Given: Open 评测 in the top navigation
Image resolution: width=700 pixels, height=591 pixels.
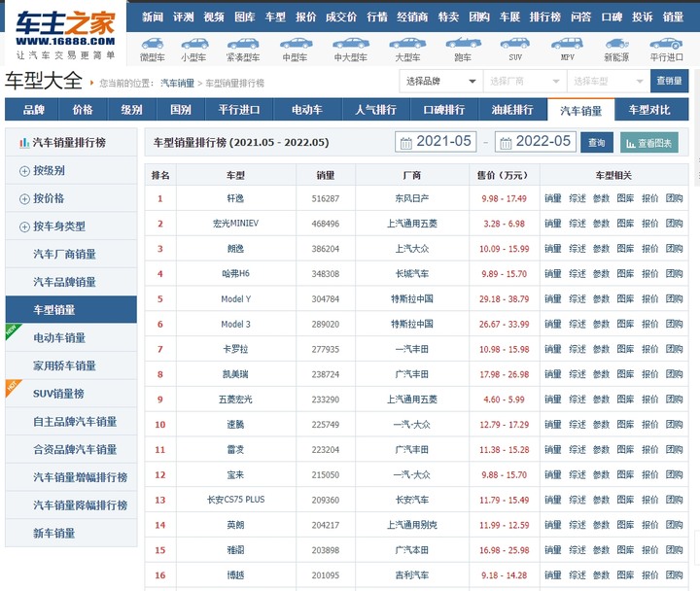Looking at the screenshot, I should tap(184, 17).
